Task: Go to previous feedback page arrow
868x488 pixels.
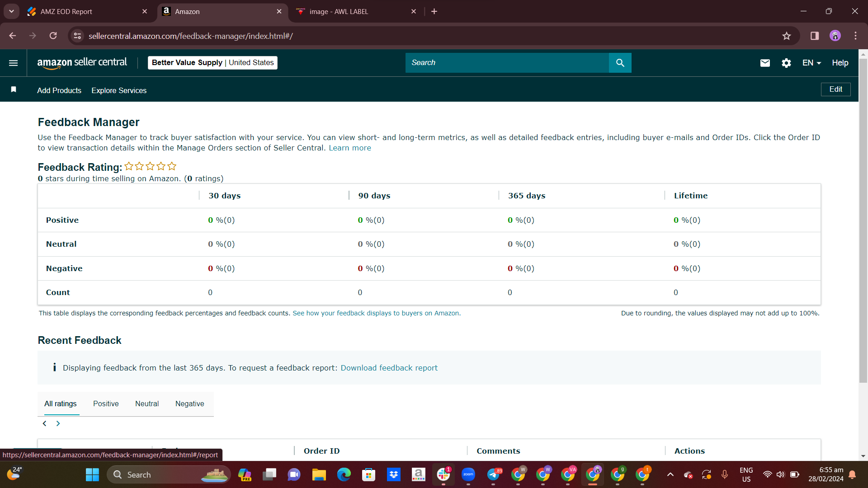Action: point(44,423)
